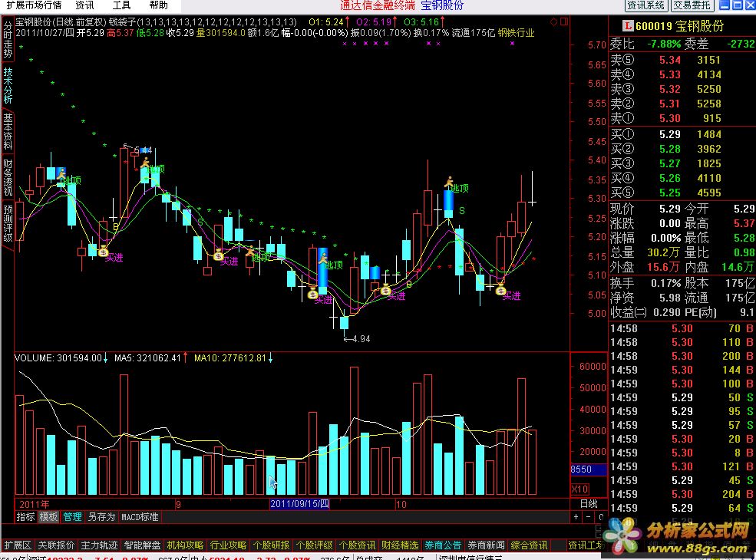Click the split-panel square icon above the chart
The width and height of the screenshot is (756, 560).
(564, 21)
